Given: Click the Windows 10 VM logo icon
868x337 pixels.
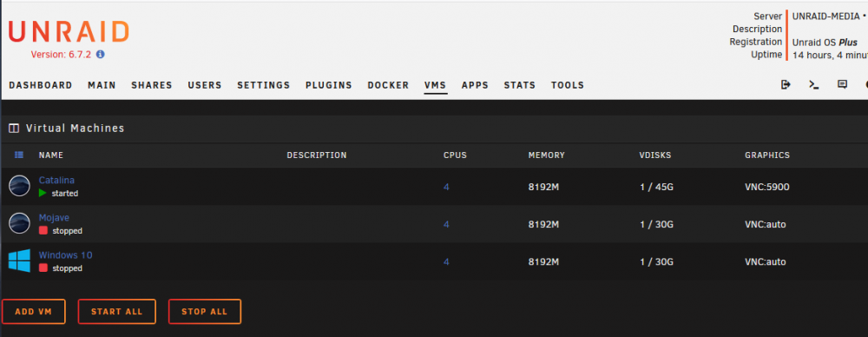Looking at the screenshot, I should [x=19, y=261].
